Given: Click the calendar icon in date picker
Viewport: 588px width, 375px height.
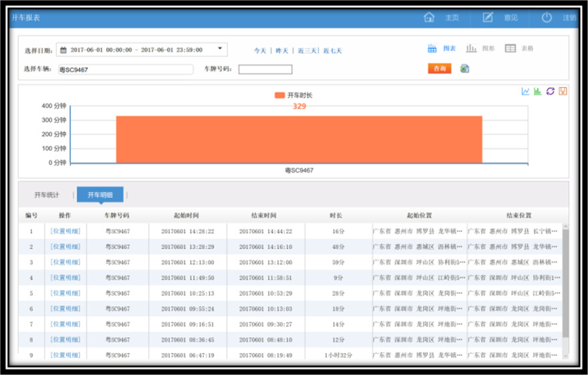Looking at the screenshot, I should [63, 49].
